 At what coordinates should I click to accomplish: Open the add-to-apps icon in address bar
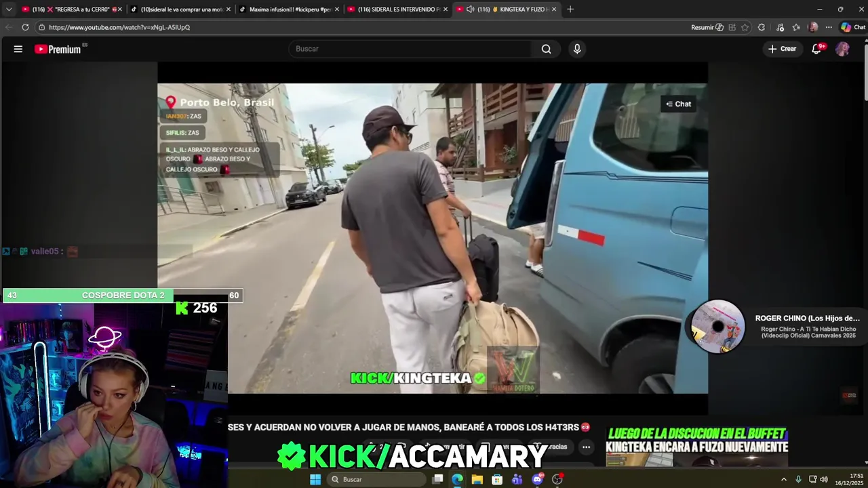(732, 27)
